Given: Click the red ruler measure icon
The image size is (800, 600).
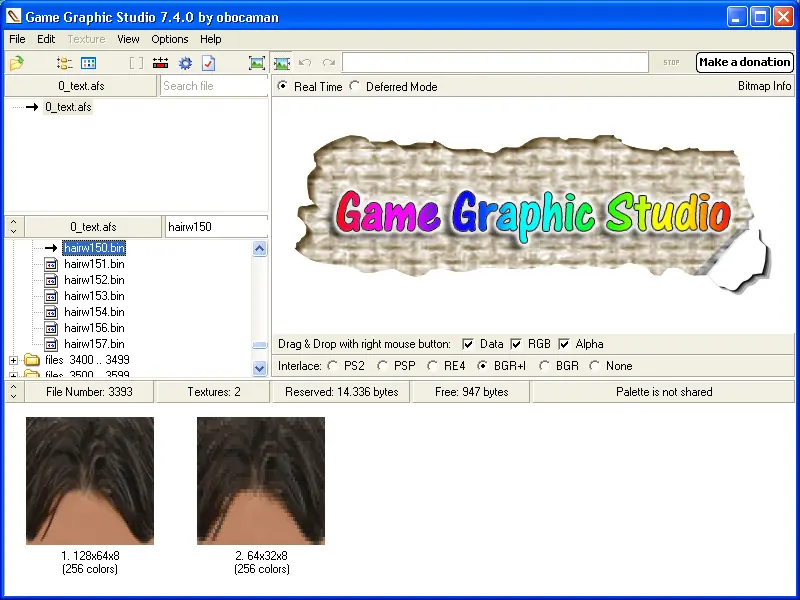Looking at the screenshot, I should [160, 63].
